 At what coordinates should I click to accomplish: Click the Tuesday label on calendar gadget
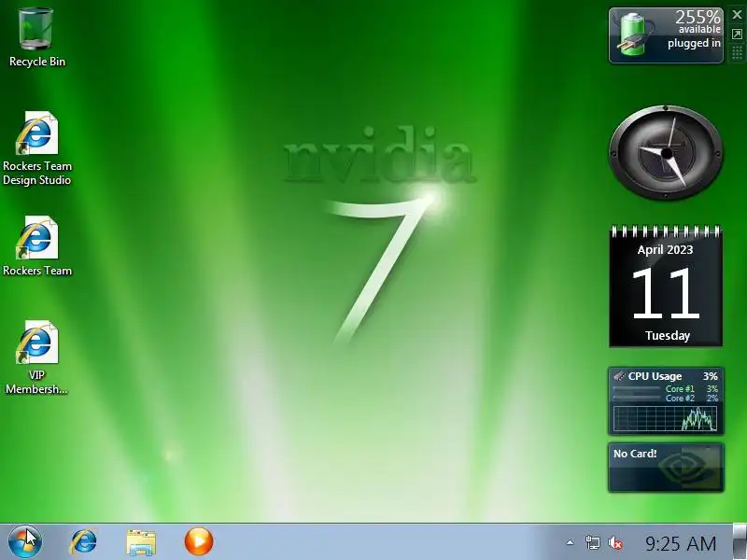coord(668,335)
